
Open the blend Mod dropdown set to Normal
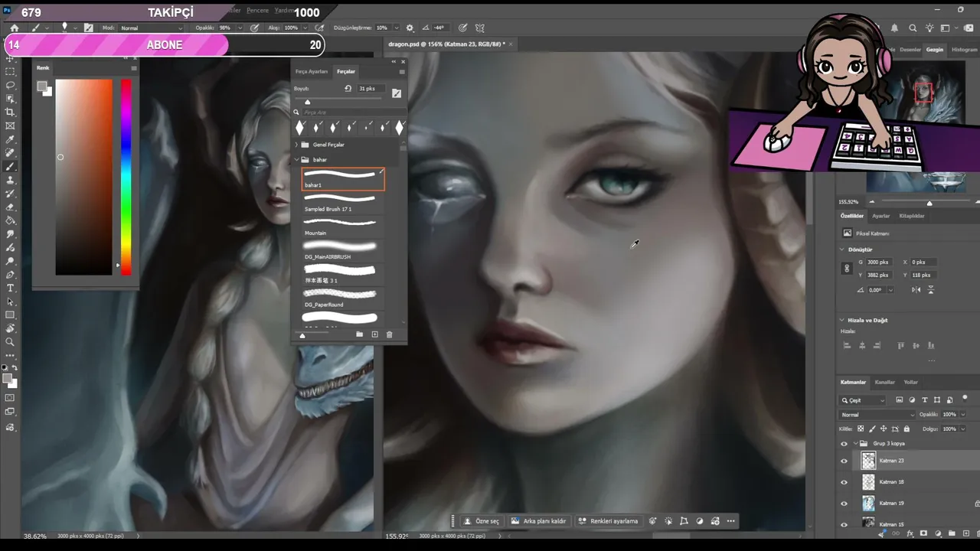click(x=152, y=28)
